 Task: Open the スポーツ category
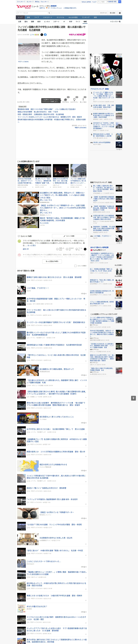[56, 21]
